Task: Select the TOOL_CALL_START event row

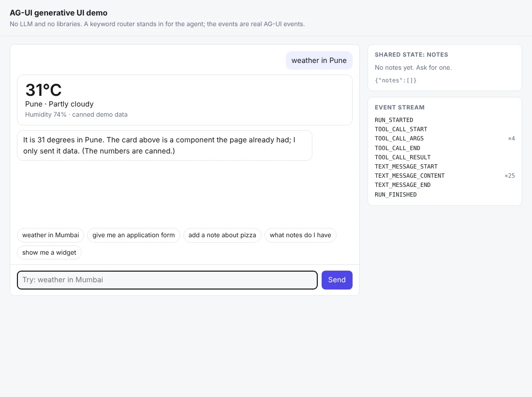Action: (x=445, y=129)
